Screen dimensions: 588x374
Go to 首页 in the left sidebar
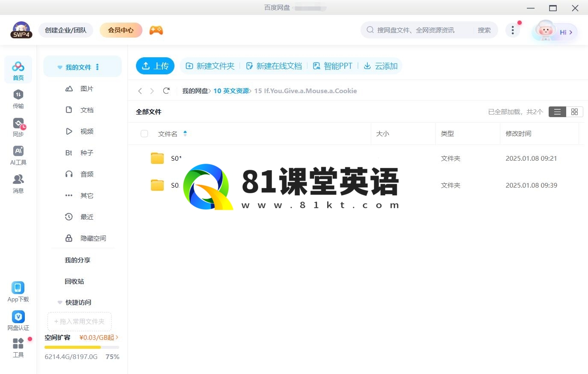tap(18, 71)
